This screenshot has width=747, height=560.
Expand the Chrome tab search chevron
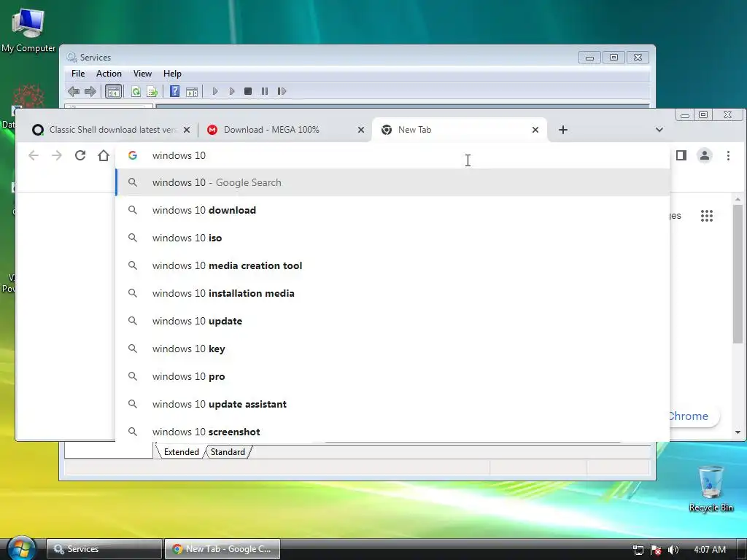click(x=659, y=130)
